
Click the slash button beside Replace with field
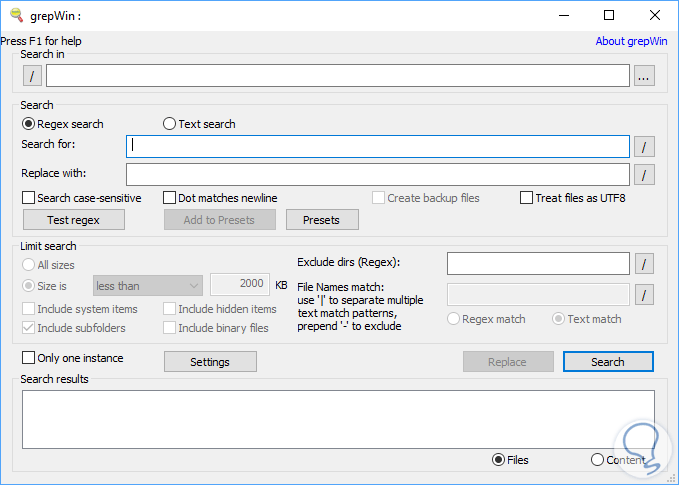tap(644, 175)
